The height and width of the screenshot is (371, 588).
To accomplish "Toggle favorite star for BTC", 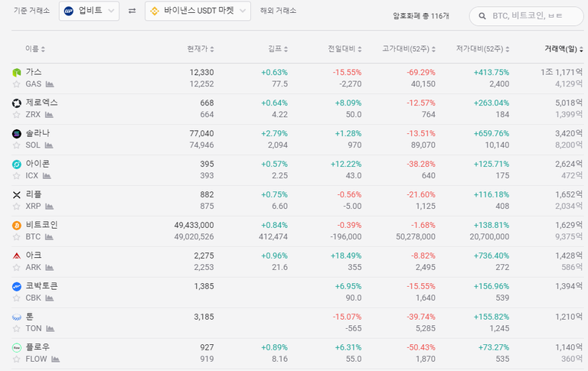I will click(x=16, y=237).
